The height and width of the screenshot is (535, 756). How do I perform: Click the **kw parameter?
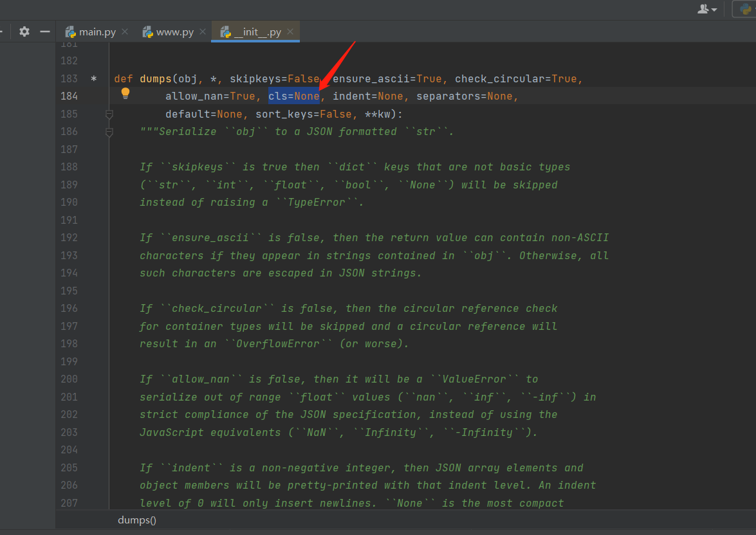378,114
